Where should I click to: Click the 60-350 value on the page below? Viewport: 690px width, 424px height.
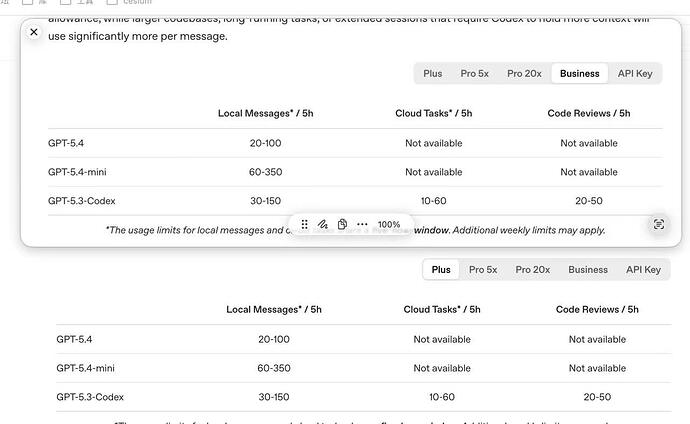(274, 368)
